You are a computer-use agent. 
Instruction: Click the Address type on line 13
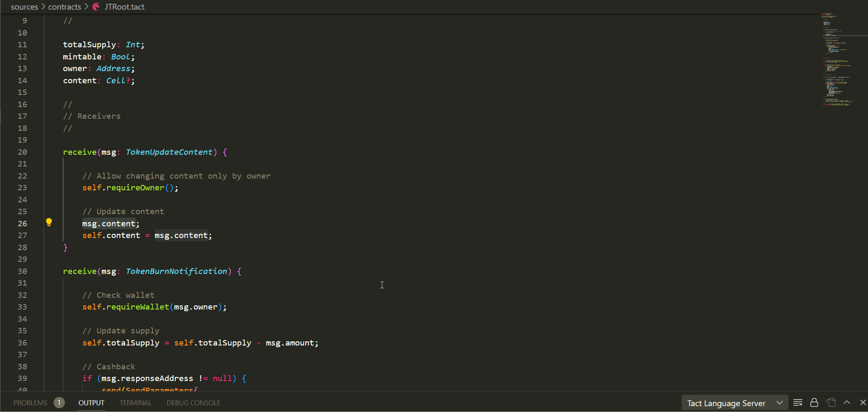click(x=113, y=68)
